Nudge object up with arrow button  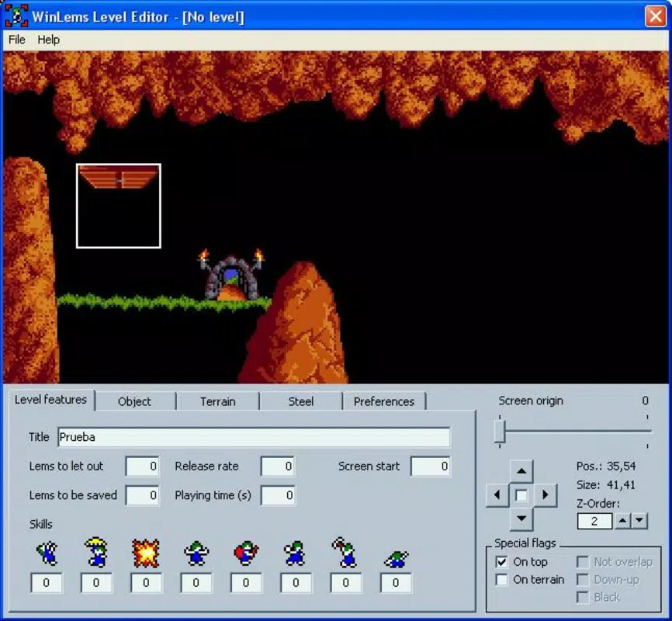(x=521, y=471)
